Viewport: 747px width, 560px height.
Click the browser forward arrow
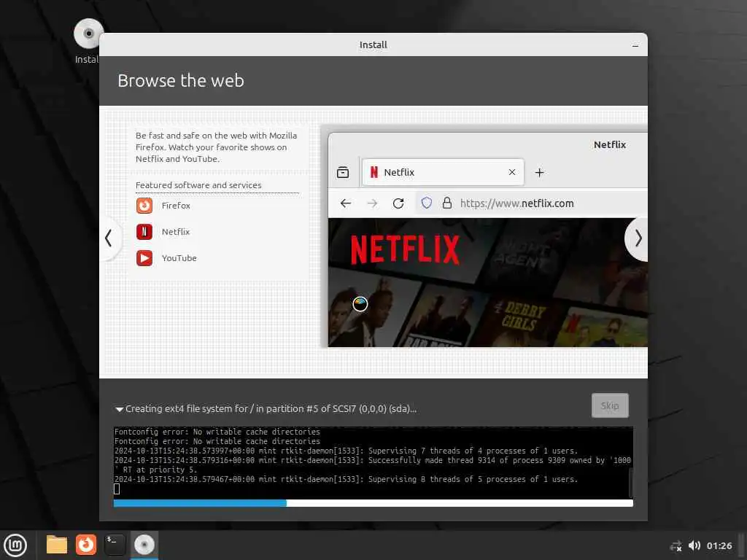[373, 204]
